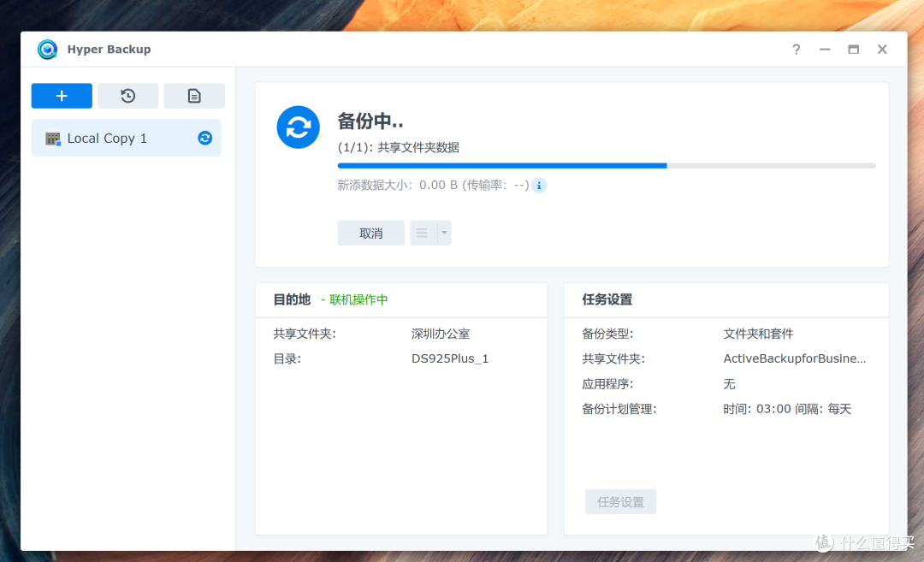The width and height of the screenshot is (924, 562).
Task: Click the 应用程序 value 无
Action: 730,385
